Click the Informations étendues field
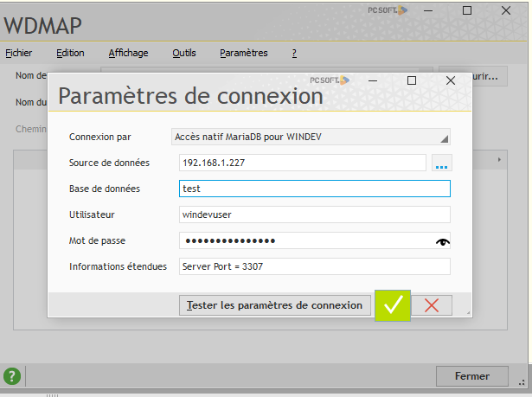This screenshot has height=397, width=532. (x=315, y=266)
